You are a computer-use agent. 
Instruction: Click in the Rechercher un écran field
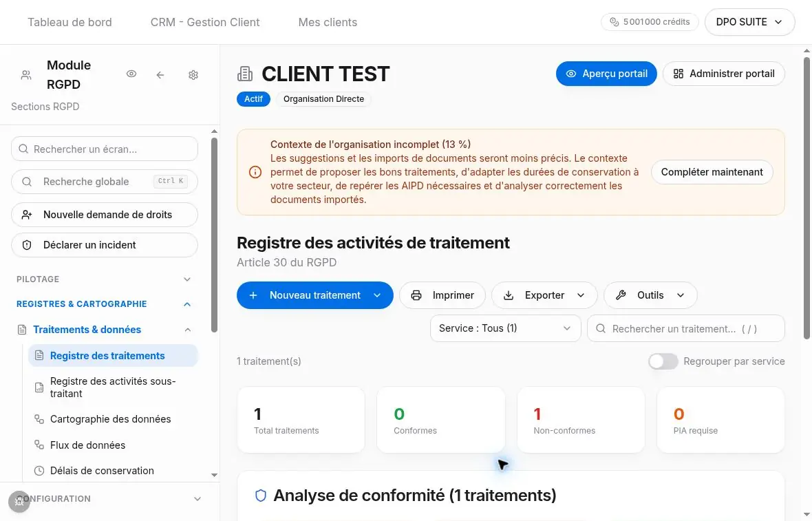click(104, 149)
